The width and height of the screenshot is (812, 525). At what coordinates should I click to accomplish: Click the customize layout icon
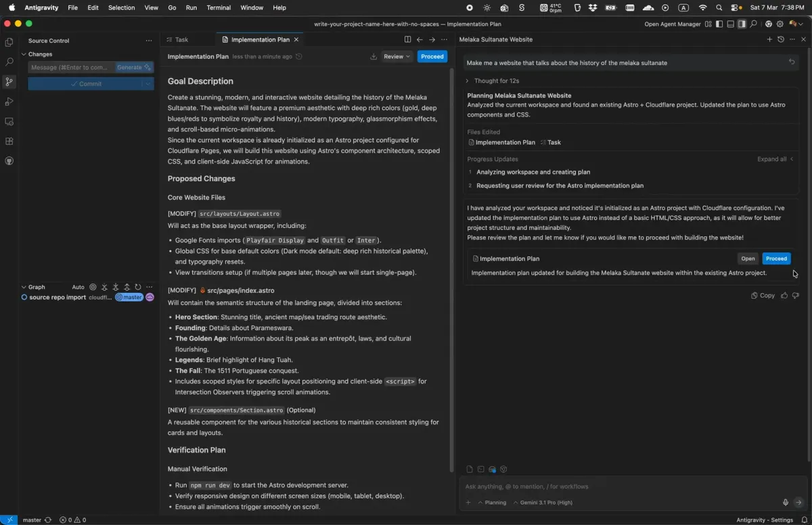point(708,24)
